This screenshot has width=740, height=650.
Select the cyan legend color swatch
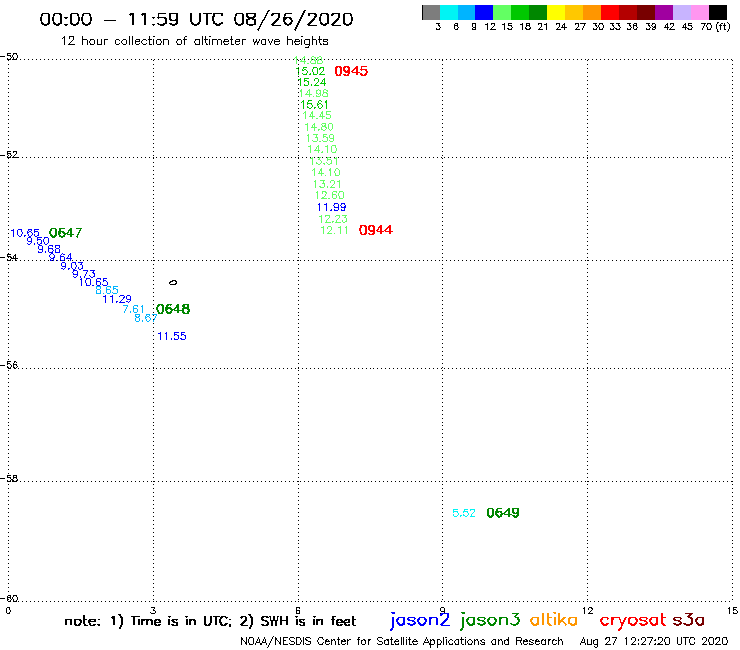coord(449,12)
